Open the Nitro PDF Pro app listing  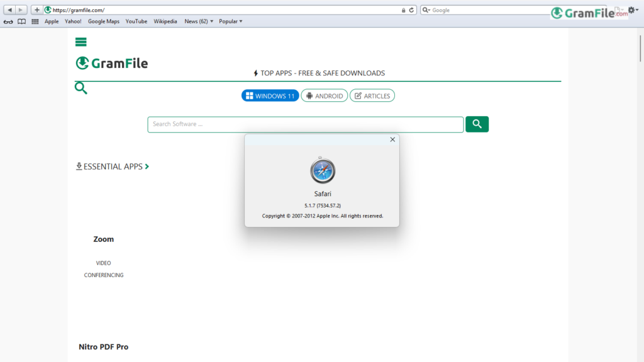(x=104, y=347)
